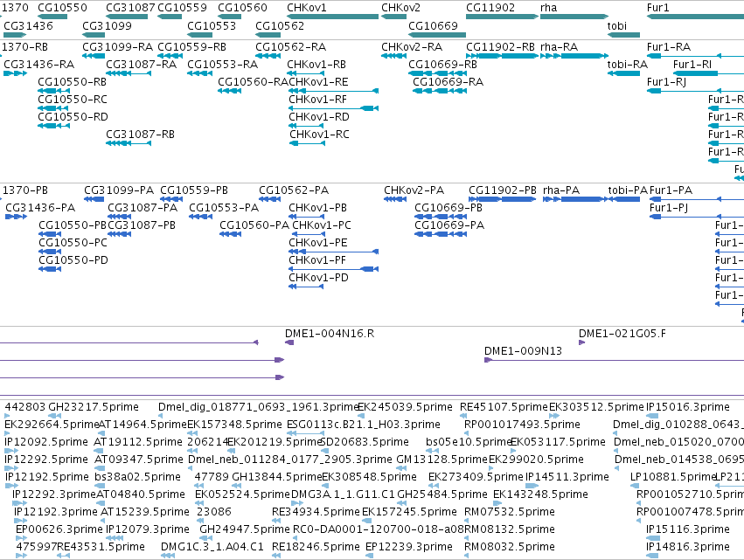The height and width of the screenshot is (560, 744).
Task: Open EST RC0-DA0001-120700-018-a08
Action: click(379, 529)
